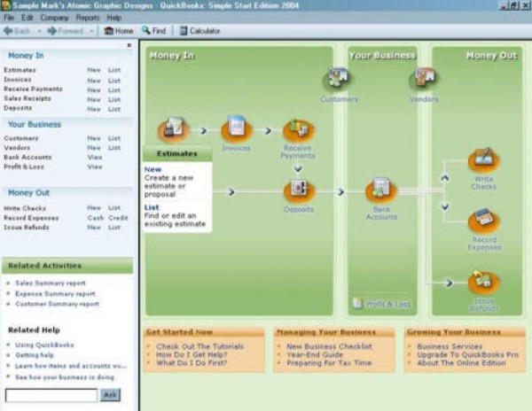Open the Receive Payments icon
This screenshot has height=411, width=532.
[x=298, y=130]
